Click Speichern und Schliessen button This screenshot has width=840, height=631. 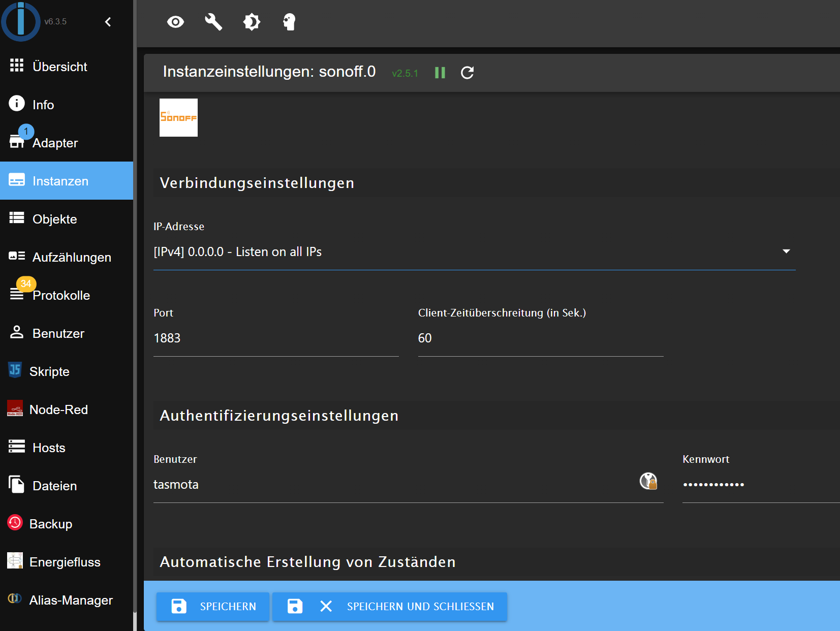[x=390, y=607]
